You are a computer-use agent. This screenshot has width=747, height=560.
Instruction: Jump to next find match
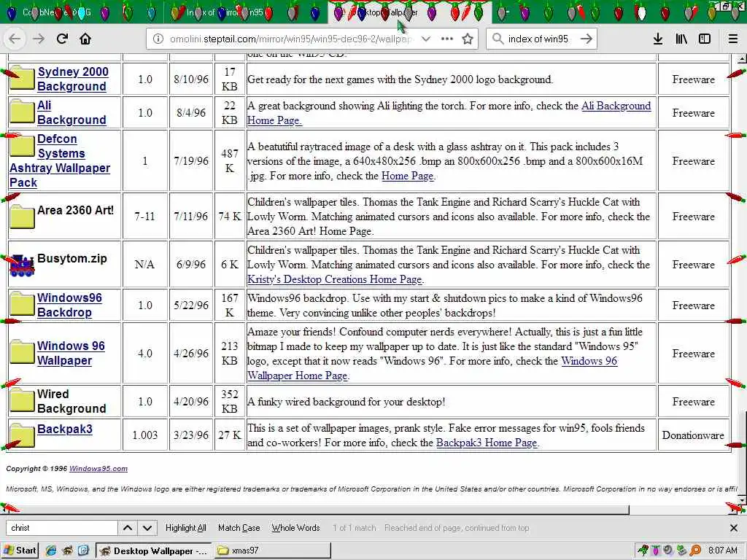click(147, 528)
